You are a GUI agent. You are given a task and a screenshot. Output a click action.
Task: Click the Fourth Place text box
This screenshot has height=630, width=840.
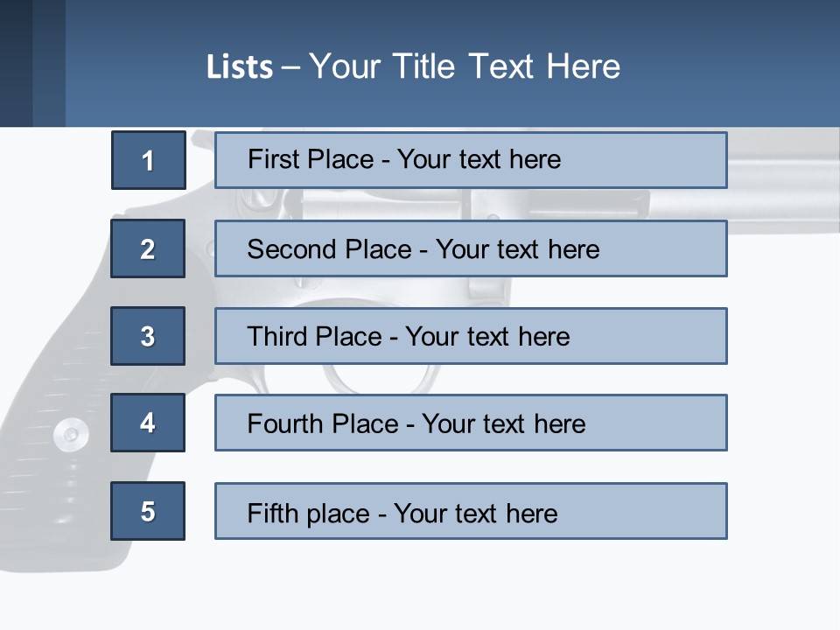pyautogui.click(x=471, y=423)
